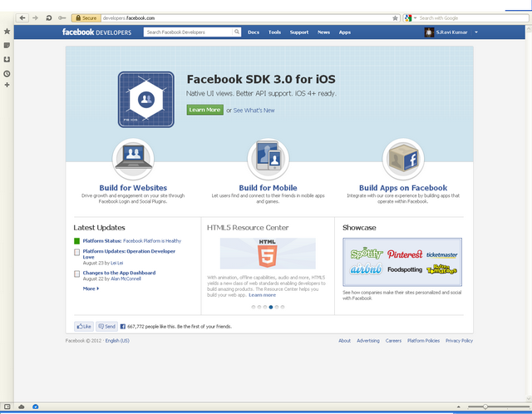Click the magnifier search button
The height and width of the screenshot is (414, 532).
point(237,32)
